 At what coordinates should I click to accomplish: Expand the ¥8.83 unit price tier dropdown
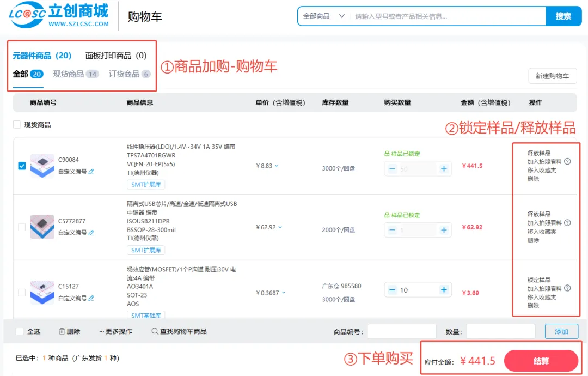[x=277, y=166]
